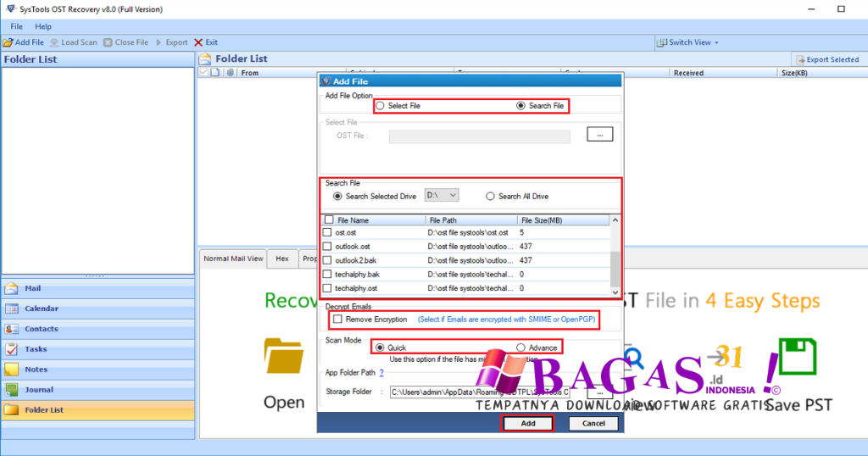Open Tasks in the sidebar
This screenshot has height=456, width=868.
pyautogui.click(x=98, y=349)
